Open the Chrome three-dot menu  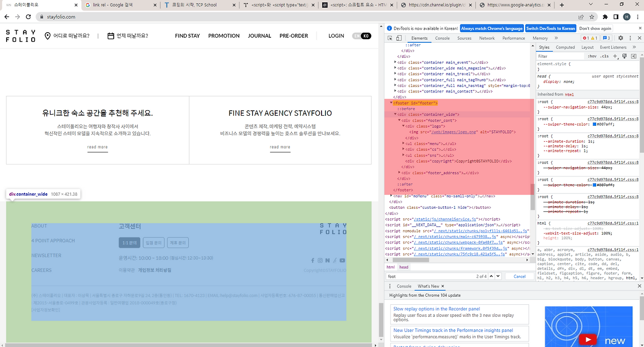point(637,17)
